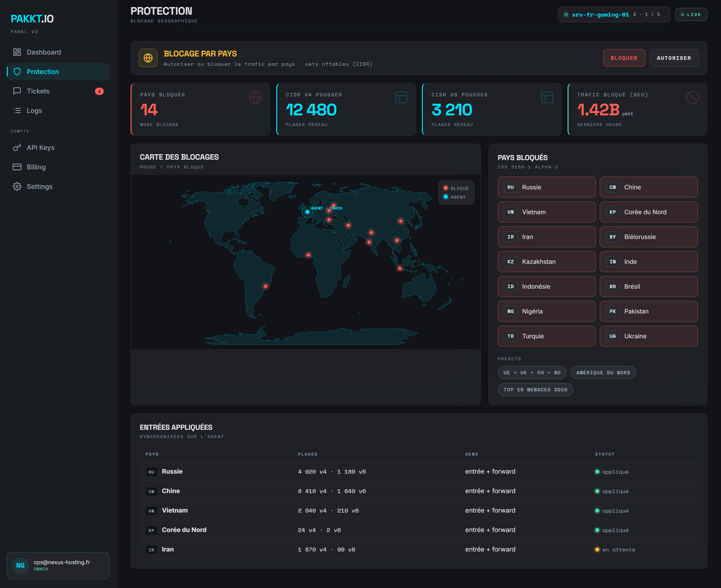Click the Billing card icon
Screen dimensions: 721x588
(x=17, y=167)
